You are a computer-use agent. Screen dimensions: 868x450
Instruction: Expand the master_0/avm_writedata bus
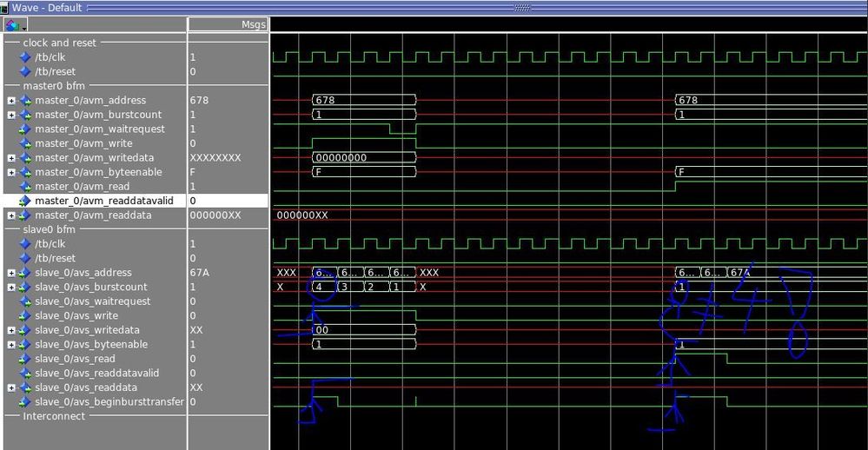point(11,158)
